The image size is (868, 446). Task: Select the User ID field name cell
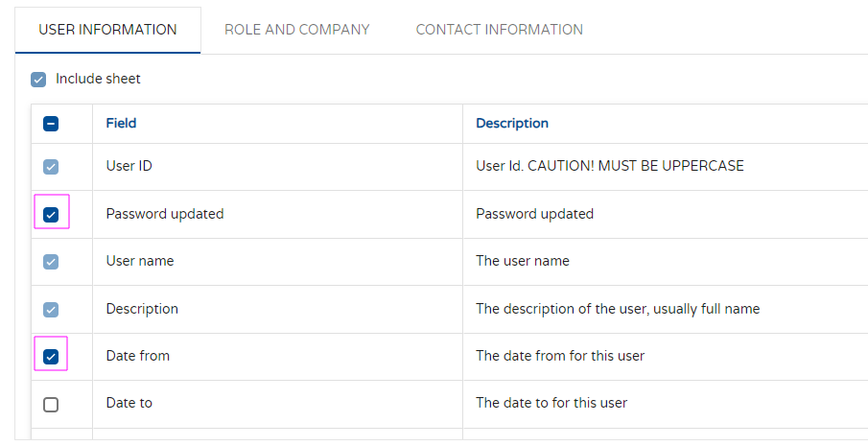(x=129, y=166)
